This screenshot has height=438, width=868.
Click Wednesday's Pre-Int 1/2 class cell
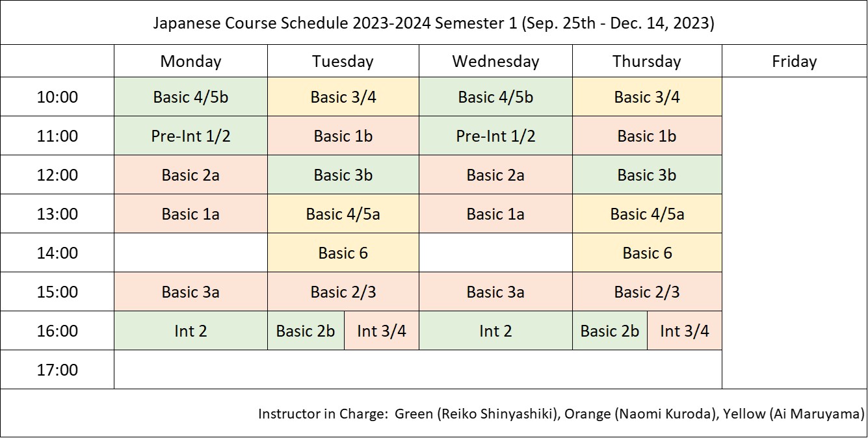point(495,136)
